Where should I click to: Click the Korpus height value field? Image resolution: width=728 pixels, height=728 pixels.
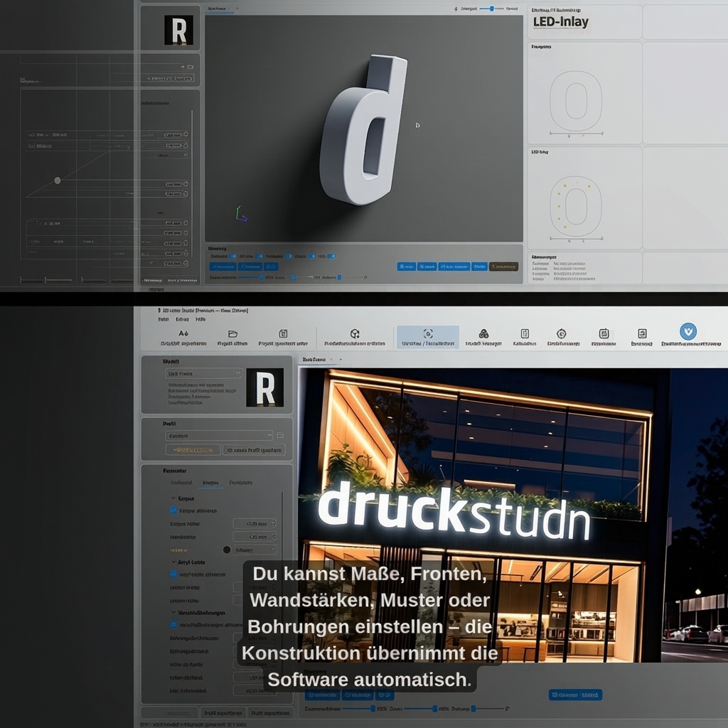pos(255,523)
